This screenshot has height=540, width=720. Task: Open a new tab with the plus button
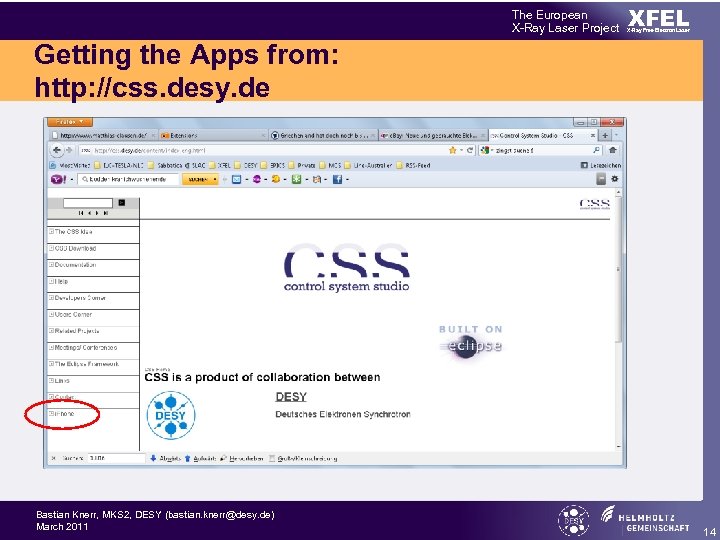click(x=605, y=135)
